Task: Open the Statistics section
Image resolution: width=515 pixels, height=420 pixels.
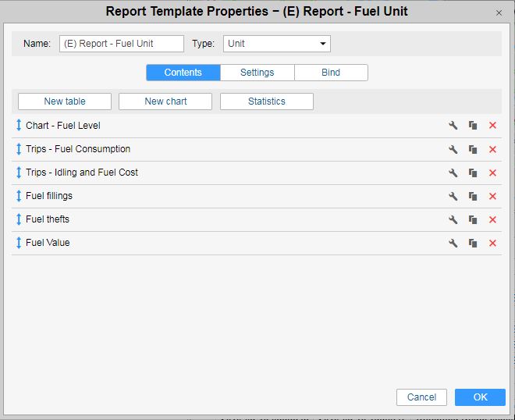Action: click(x=267, y=101)
